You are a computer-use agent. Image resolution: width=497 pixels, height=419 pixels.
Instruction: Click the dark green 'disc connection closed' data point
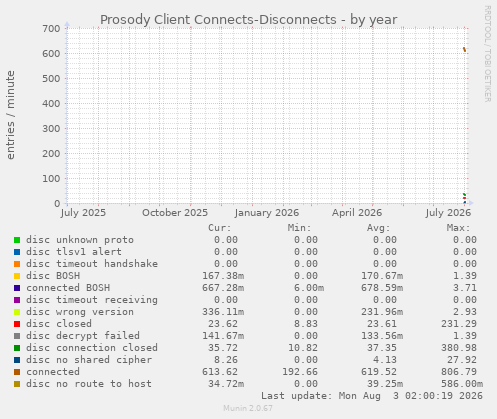coord(464,194)
